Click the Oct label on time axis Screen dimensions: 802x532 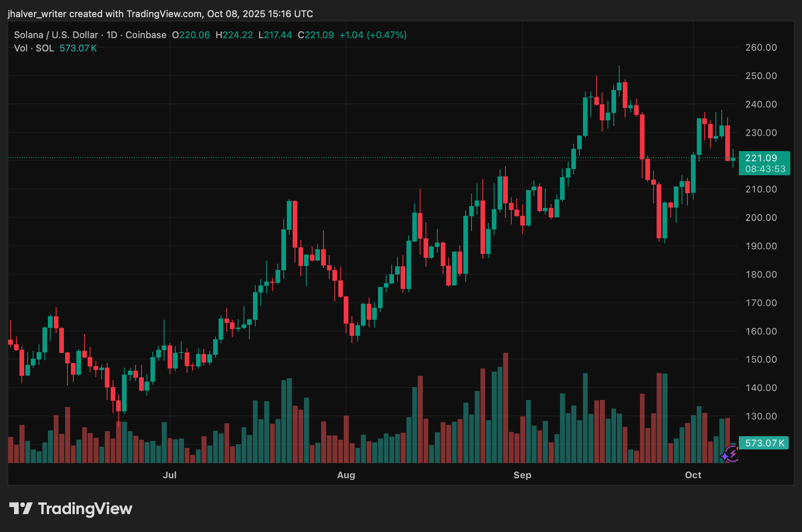point(693,475)
